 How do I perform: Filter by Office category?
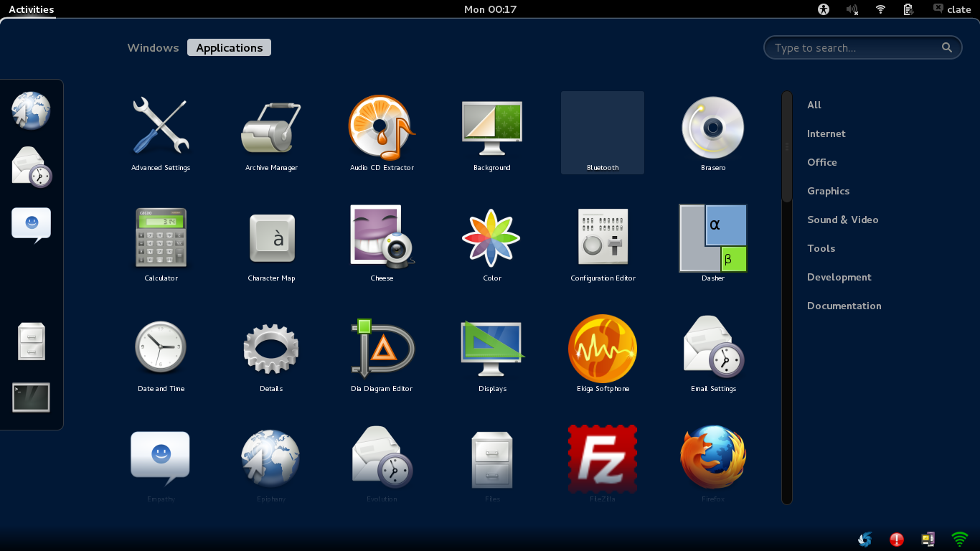[x=822, y=162]
